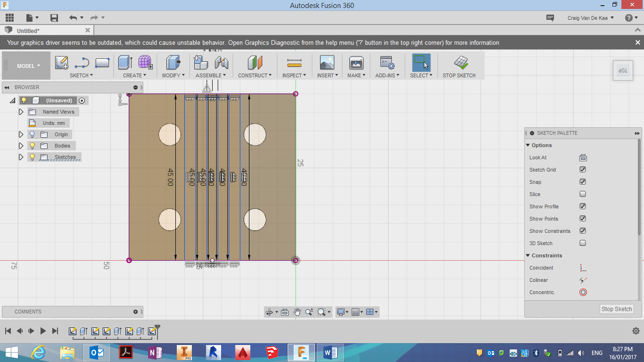Click the Stop Sketch button in palette
The image size is (644, 362).
[x=617, y=309]
